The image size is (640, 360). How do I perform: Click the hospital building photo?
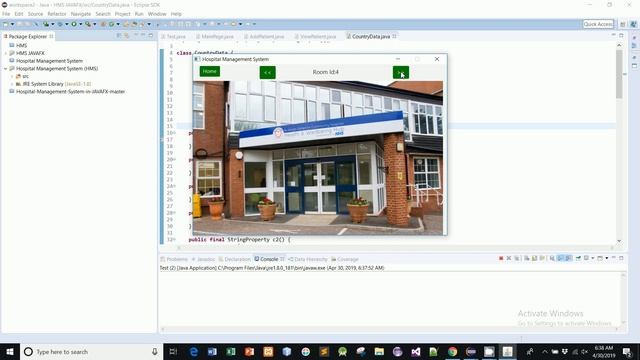[318, 158]
